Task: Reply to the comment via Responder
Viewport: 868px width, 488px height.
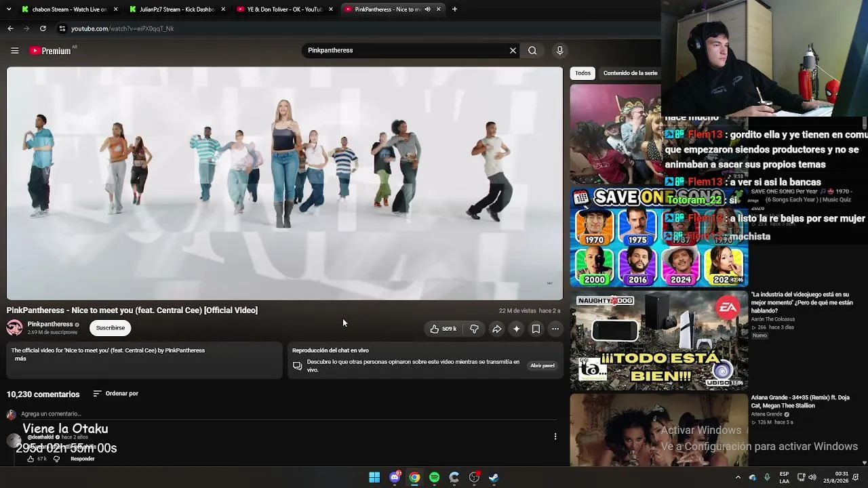Action: [83, 459]
